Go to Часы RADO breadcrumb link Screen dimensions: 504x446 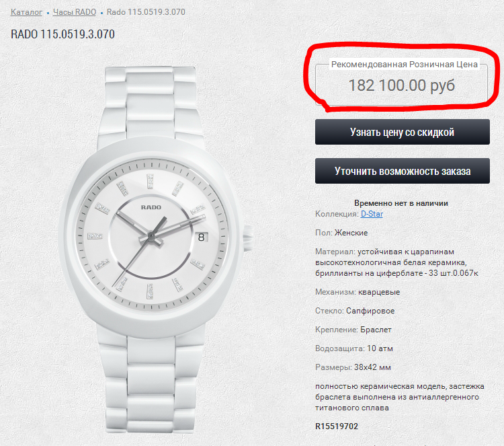(x=75, y=12)
